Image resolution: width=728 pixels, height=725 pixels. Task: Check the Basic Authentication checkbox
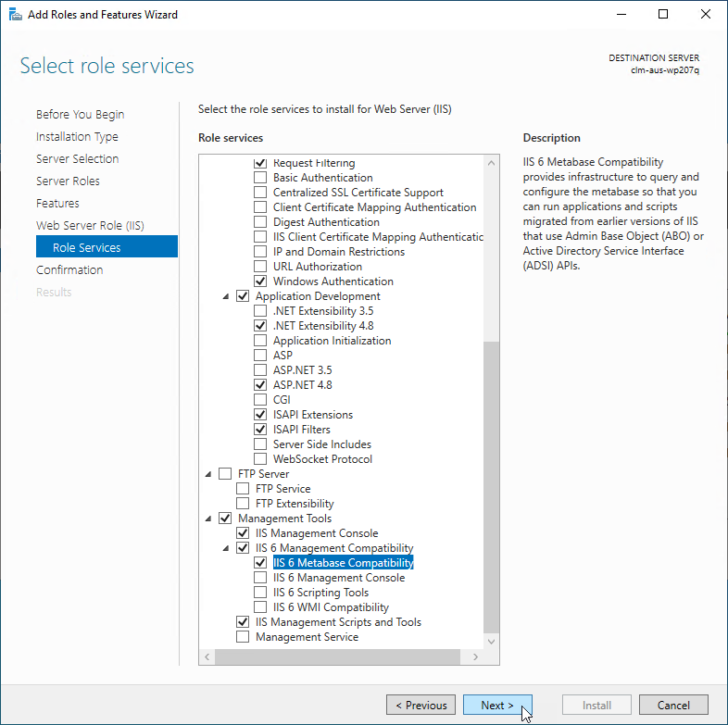pyautogui.click(x=260, y=177)
